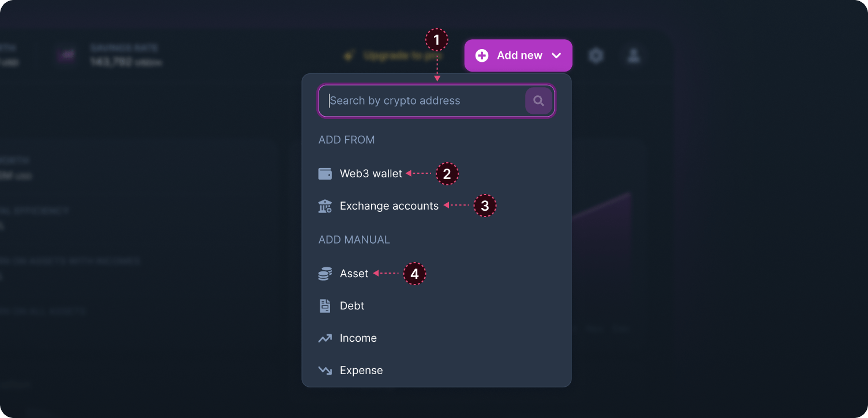Click the upward trend icon next to Income

click(325, 338)
